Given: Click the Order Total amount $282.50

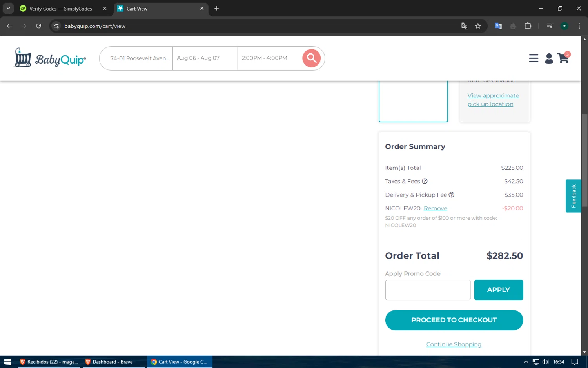Looking at the screenshot, I should click(x=505, y=256).
